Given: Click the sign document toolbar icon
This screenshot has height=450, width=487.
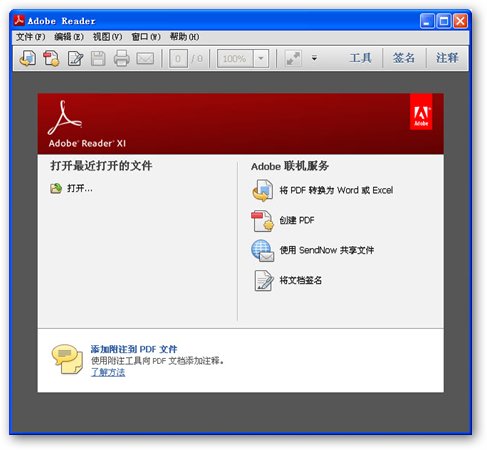Looking at the screenshot, I should pyautogui.click(x=75, y=59).
